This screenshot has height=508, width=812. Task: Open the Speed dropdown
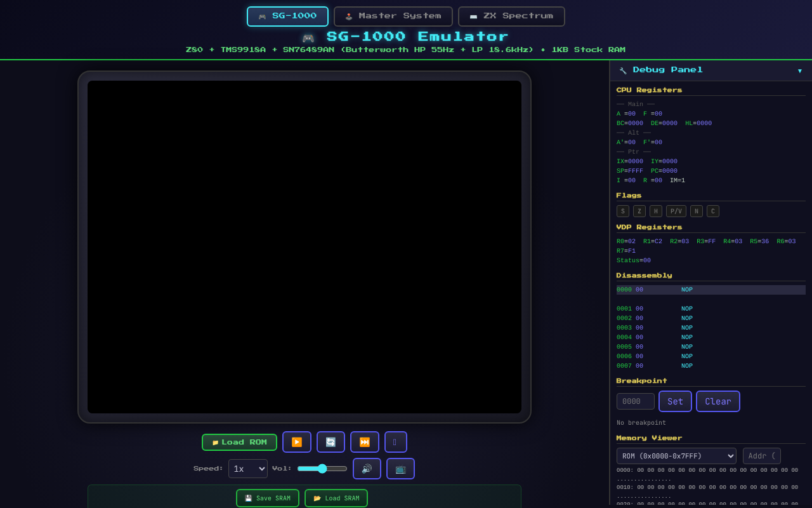click(x=248, y=469)
